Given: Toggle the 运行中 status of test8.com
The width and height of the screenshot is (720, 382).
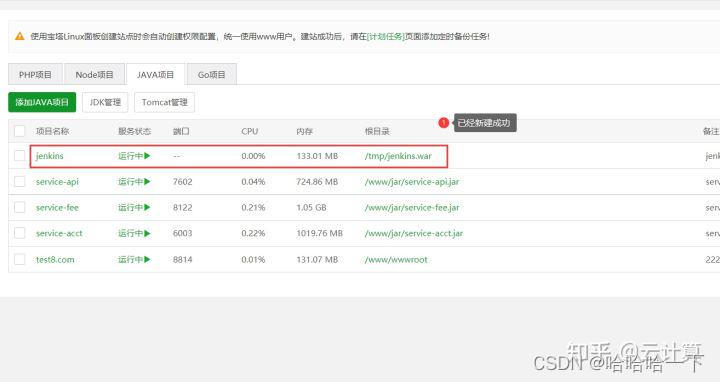Looking at the screenshot, I should [x=134, y=259].
